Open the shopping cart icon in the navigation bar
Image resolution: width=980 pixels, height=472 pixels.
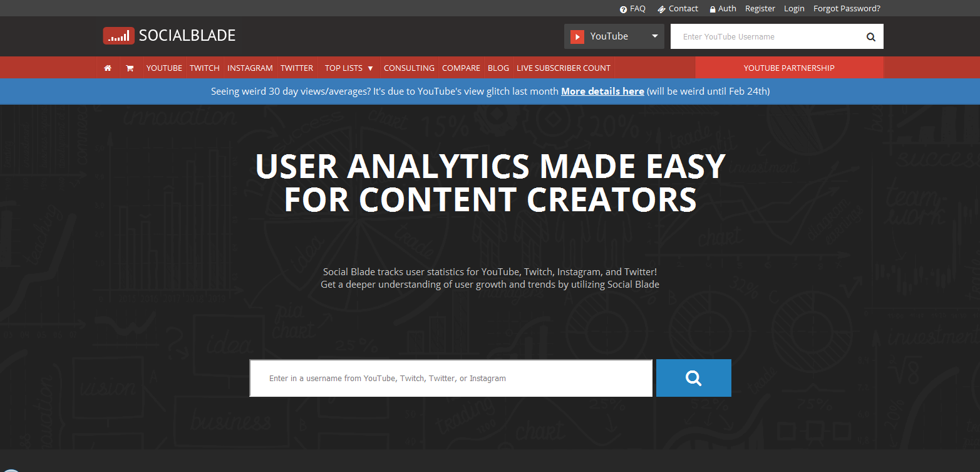130,68
